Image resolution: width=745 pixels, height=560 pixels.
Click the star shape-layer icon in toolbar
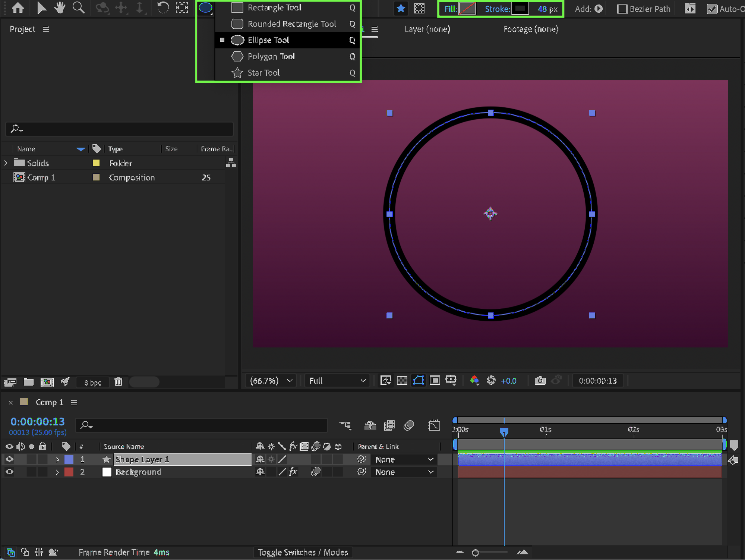click(401, 9)
